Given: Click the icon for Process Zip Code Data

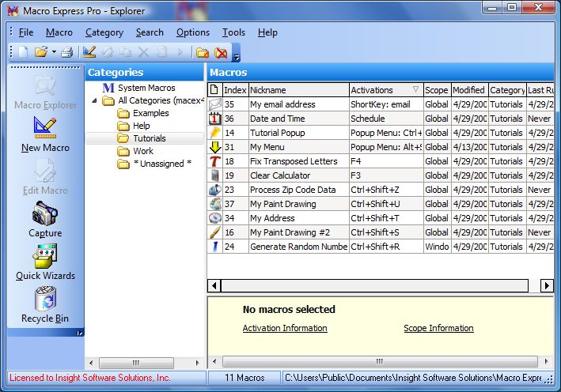Looking at the screenshot, I should coord(215,190).
